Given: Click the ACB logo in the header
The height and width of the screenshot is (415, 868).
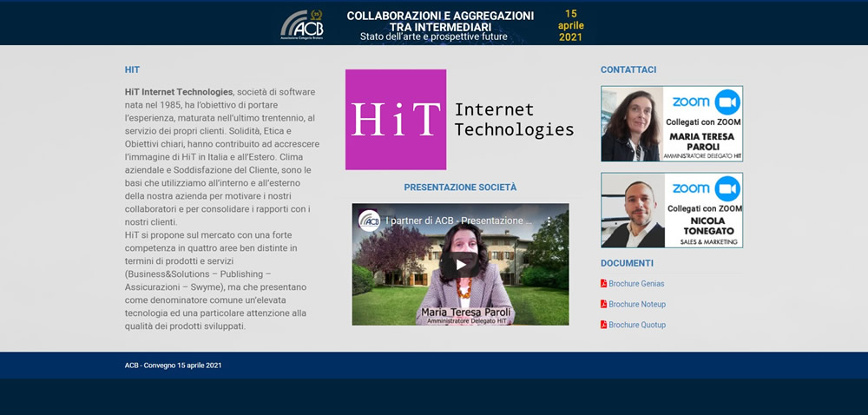Looking at the screenshot, I should click(302, 24).
